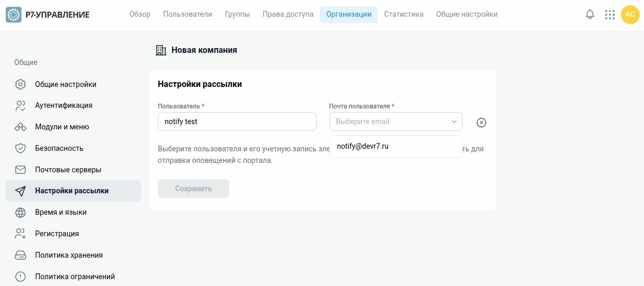Open Политика ограничений

point(73,277)
